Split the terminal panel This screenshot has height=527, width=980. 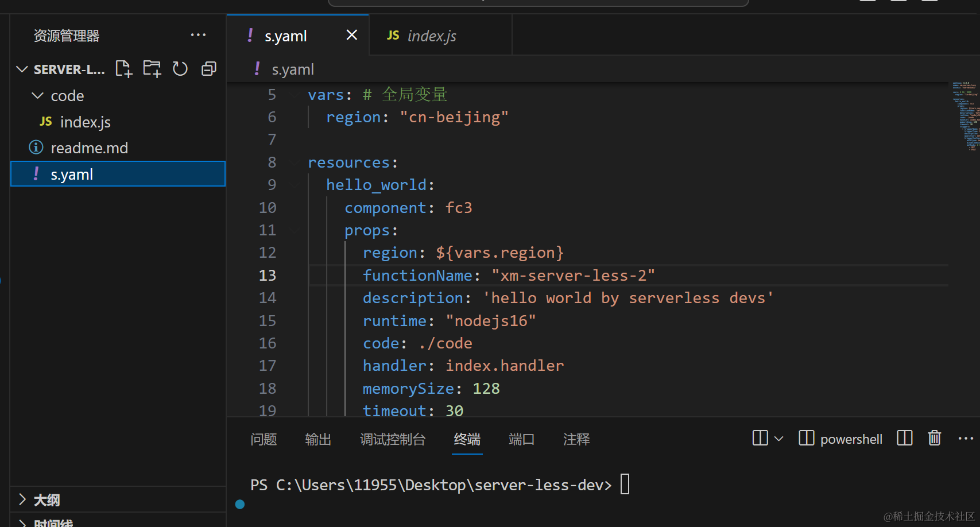904,438
